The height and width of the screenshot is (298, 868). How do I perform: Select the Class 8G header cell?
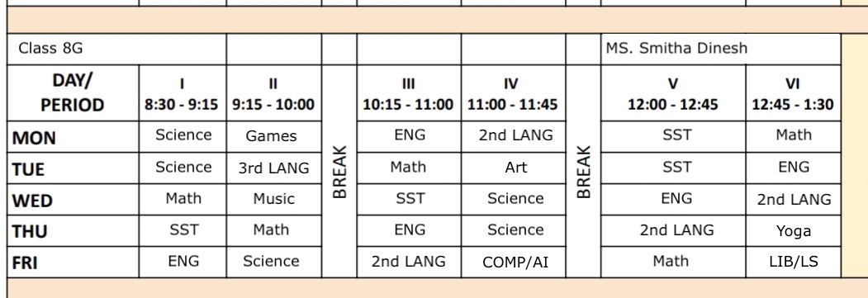(x=116, y=49)
